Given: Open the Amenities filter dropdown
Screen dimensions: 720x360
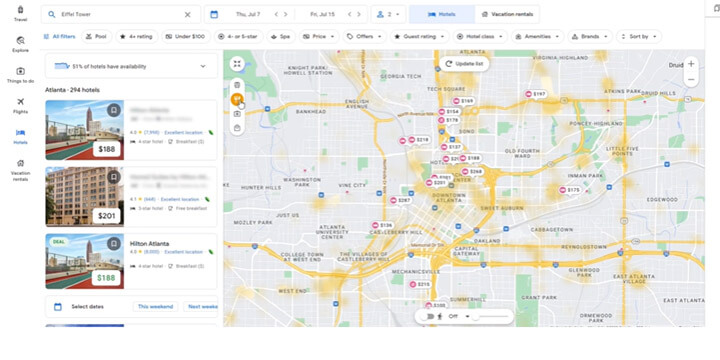Looking at the screenshot, I should click(537, 36).
